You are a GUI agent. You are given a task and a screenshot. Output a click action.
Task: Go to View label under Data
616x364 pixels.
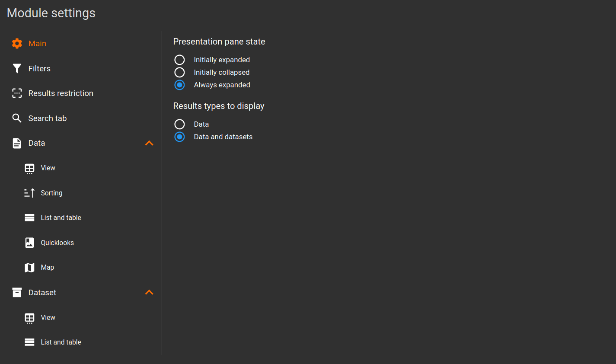pyautogui.click(x=48, y=168)
